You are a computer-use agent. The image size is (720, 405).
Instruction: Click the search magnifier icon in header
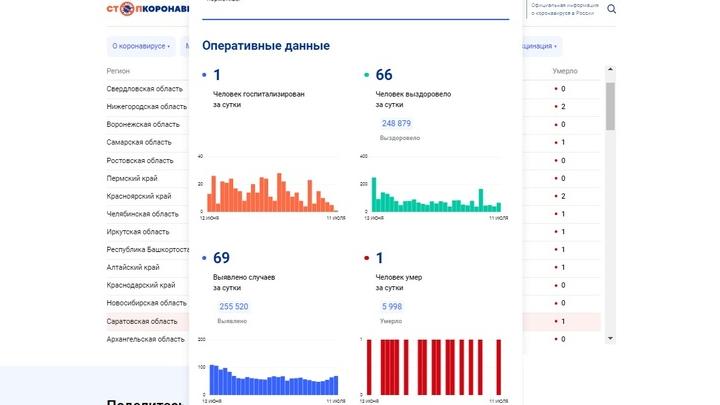pyautogui.click(x=612, y=10)
